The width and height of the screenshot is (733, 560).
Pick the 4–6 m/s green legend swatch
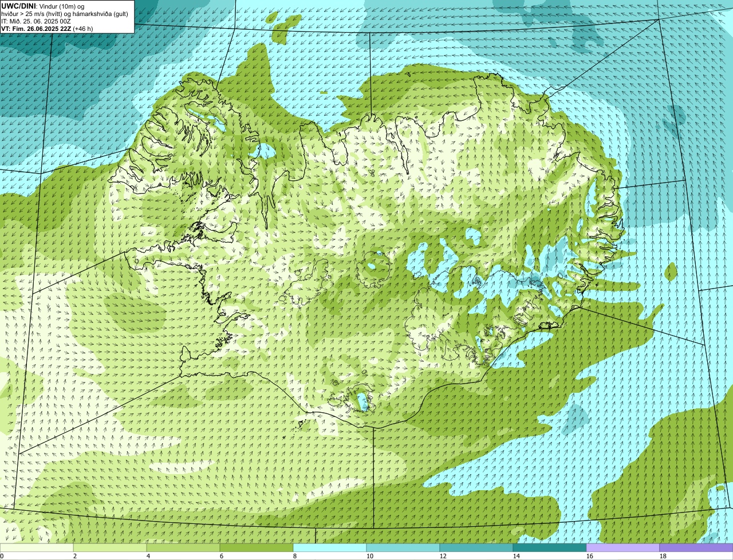pos(183,548)
